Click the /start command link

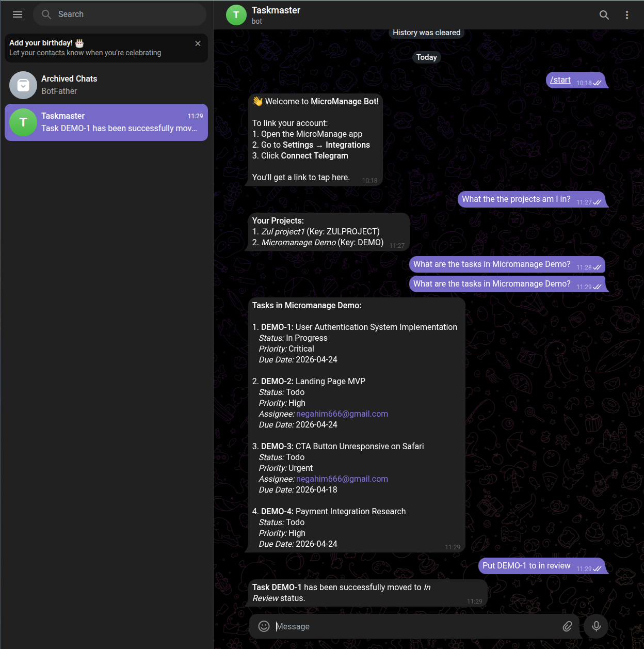point(560,80)
